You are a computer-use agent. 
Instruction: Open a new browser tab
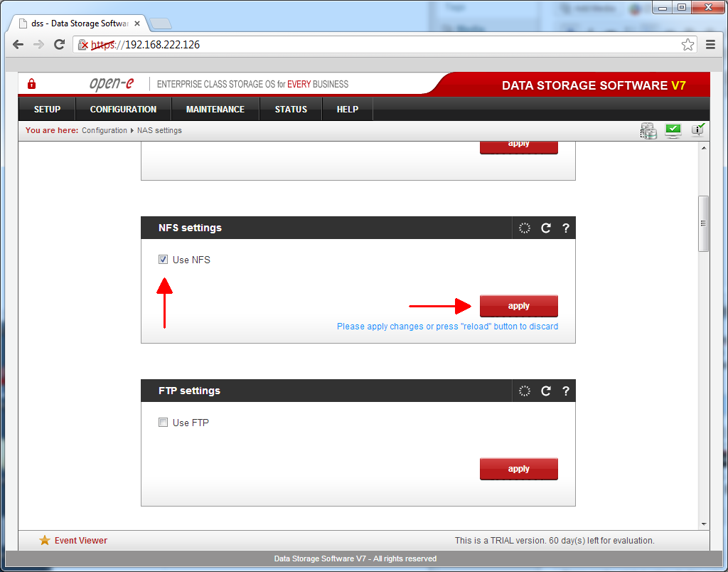tap(161, 23)
